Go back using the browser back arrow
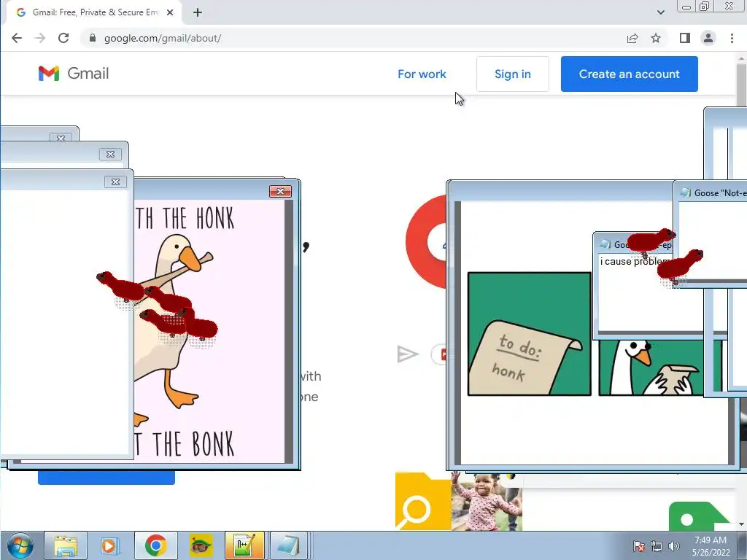The width and height of the screenshot is (747, 560). click(17, 38)
